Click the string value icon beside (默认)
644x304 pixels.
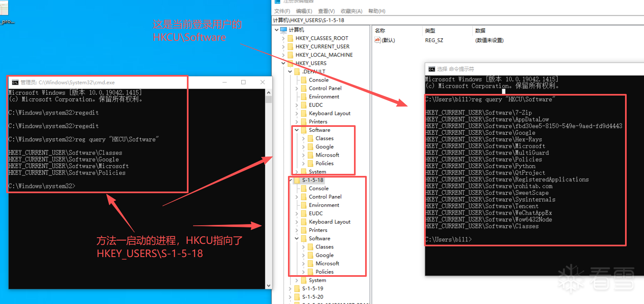(x=377, y=40)
